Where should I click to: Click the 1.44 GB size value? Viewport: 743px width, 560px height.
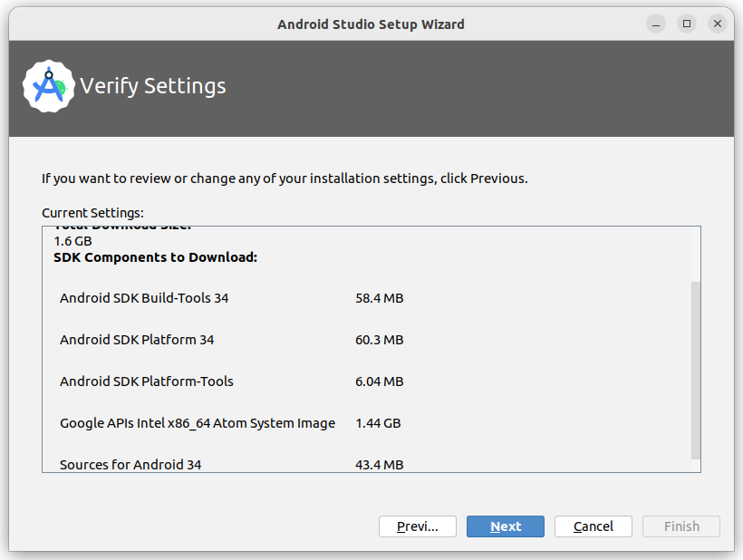[378, 423]
